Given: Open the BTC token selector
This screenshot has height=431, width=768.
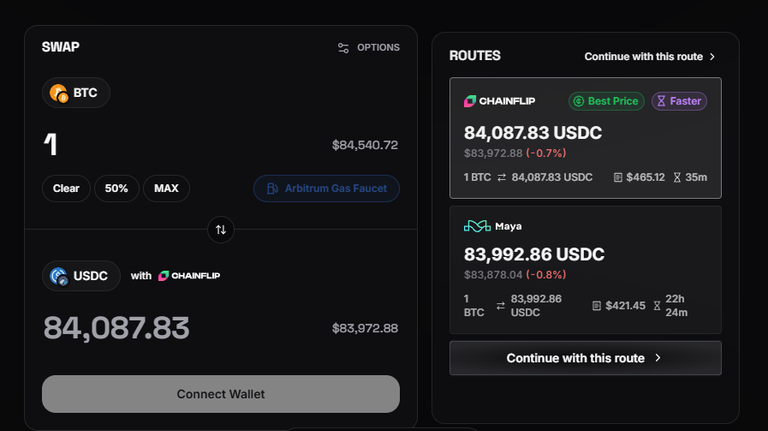Looking at the screenshot, I should (76, 93).
